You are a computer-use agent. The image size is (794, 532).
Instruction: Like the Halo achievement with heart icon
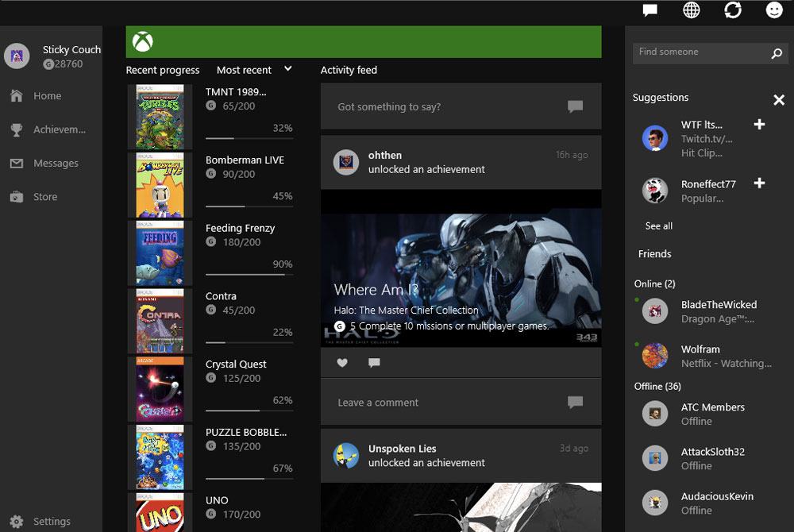tap(342, 363)
